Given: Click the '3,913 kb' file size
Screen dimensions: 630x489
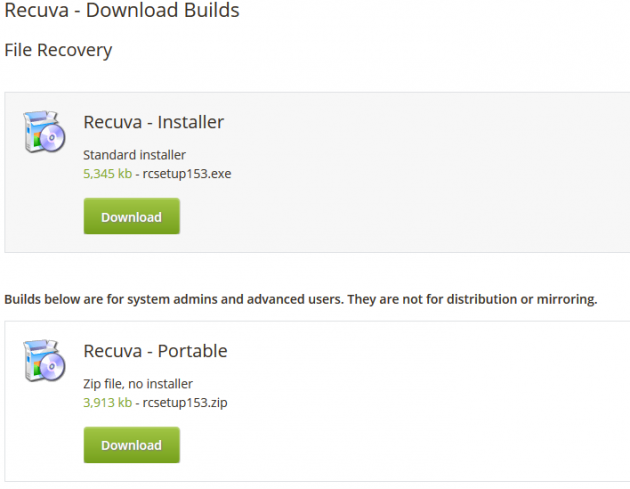Looking at the screenshot, I should 107,402.
